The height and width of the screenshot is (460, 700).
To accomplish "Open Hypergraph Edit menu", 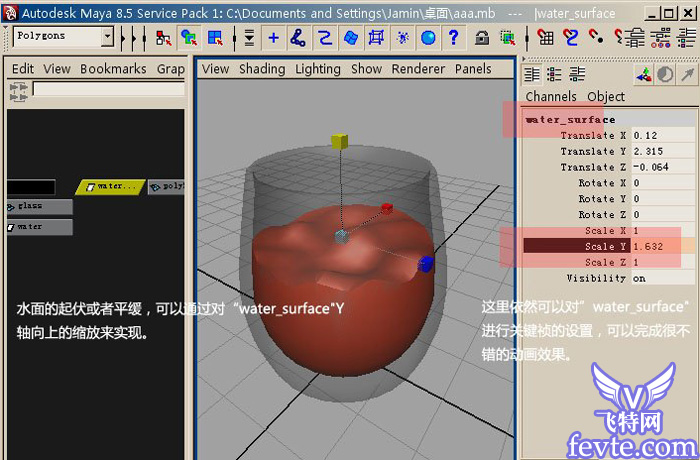I will tap(23, 69).
